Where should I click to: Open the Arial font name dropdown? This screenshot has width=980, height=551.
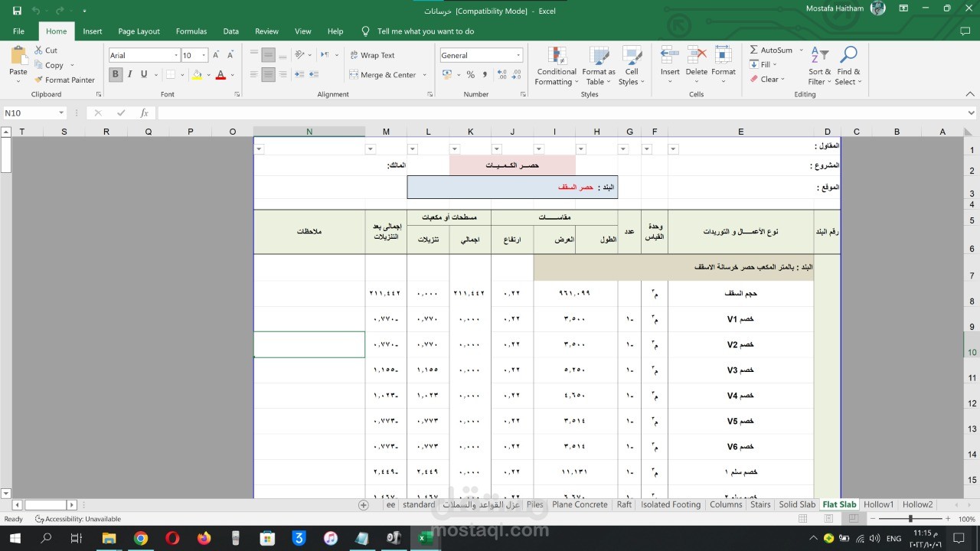pos(175,55)
